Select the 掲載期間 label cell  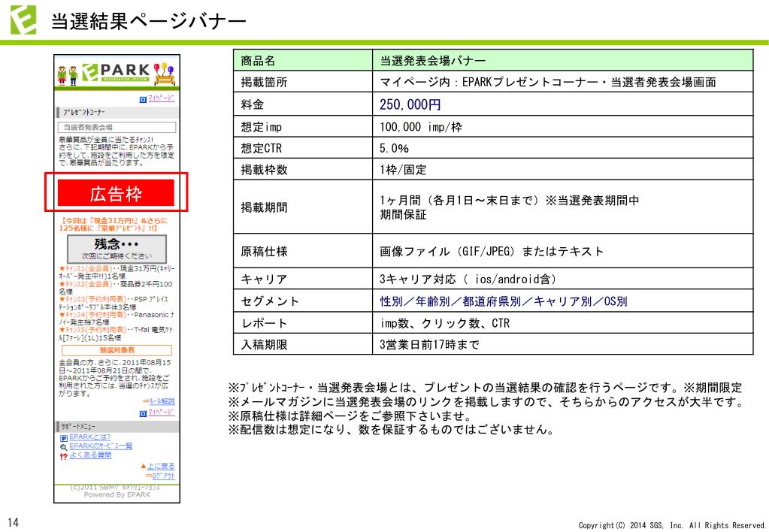(303, 207)
